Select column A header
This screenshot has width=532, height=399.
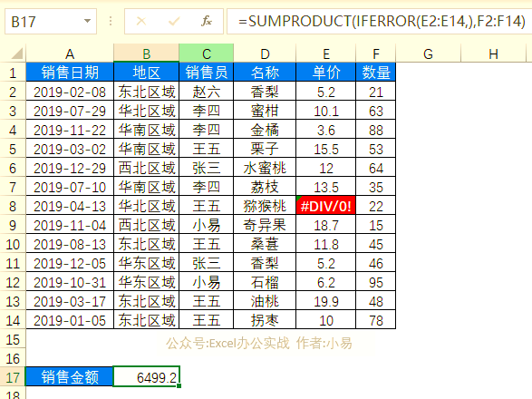click(x=70, y=54)
